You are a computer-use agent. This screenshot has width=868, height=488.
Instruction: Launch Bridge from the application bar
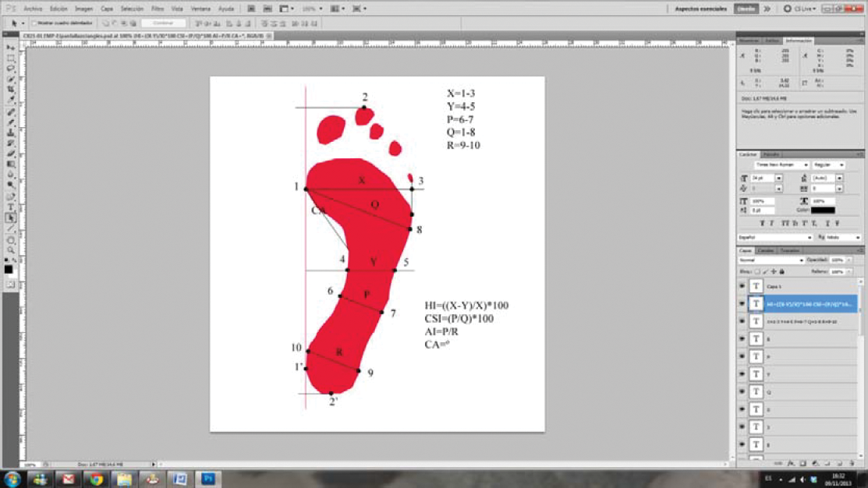click(251, 9)
